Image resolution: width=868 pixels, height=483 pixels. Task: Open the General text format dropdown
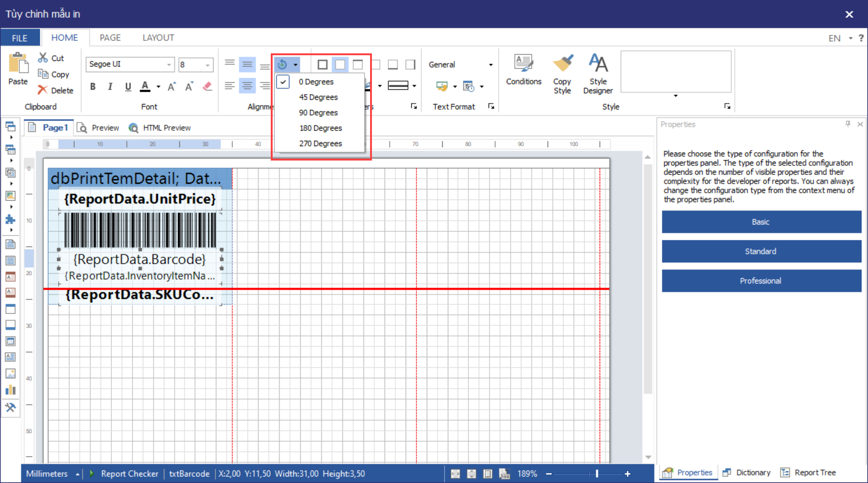(x=490, y=65)
